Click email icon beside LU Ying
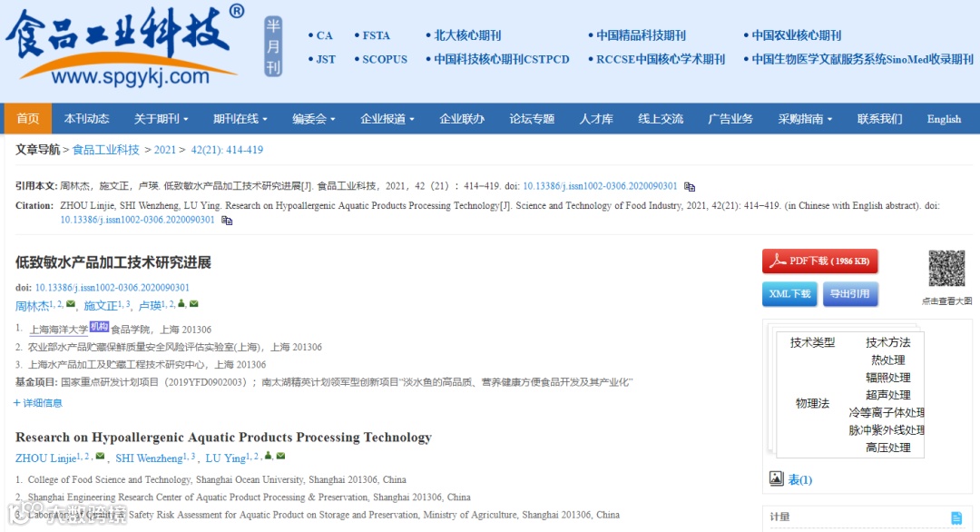 point(280,457)
